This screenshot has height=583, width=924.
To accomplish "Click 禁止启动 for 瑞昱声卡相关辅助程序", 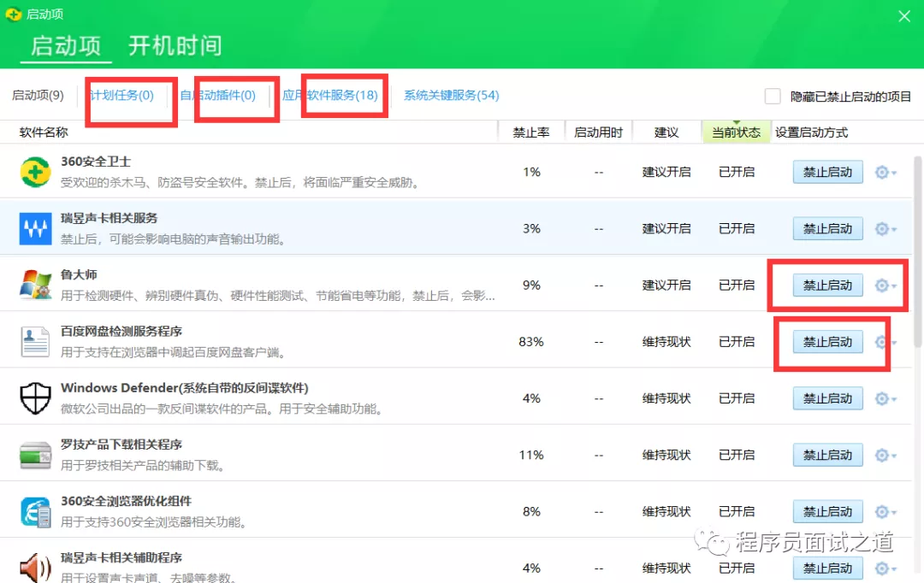I will coord(828,568).
